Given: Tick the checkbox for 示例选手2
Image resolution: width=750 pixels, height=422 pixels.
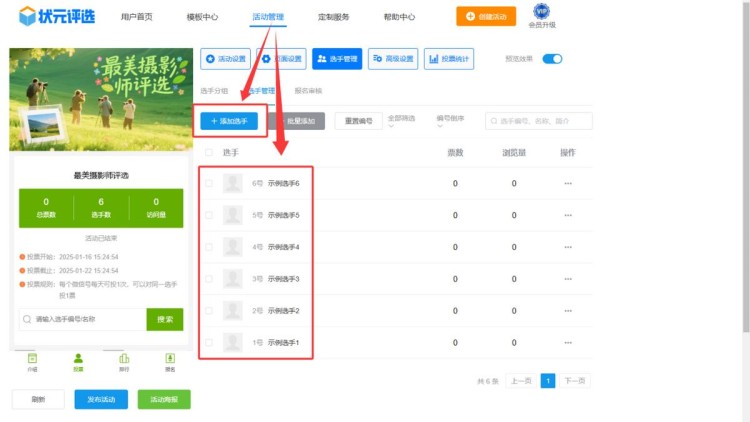Looking at the screenshot, I should coord(209,311).
